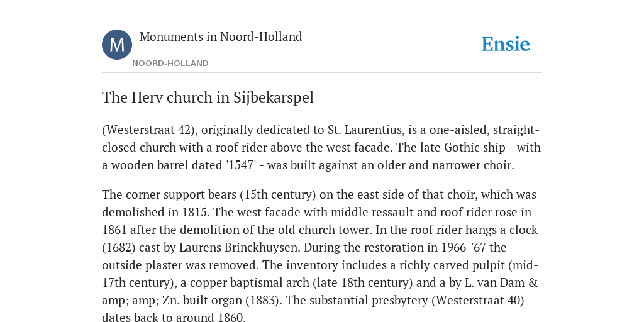Open the Ensie logo link
The width and height of the screenshot is (644, 322).
505,44
